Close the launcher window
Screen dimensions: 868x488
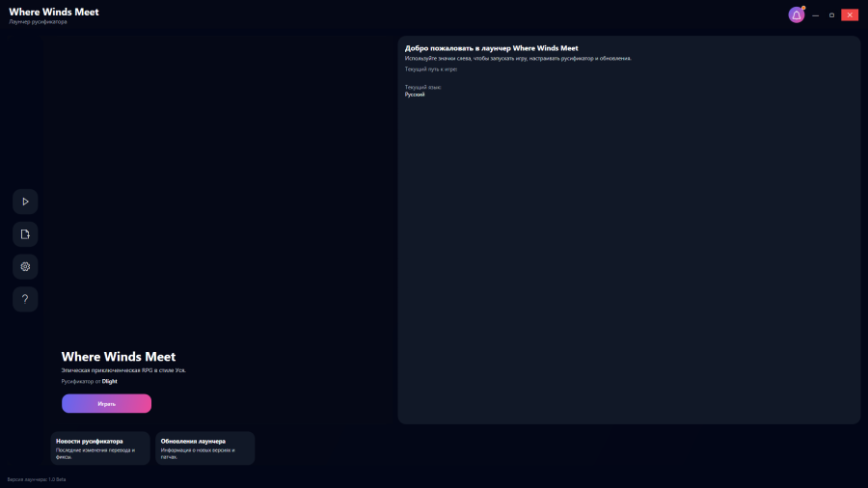click(x=850, y=14)
